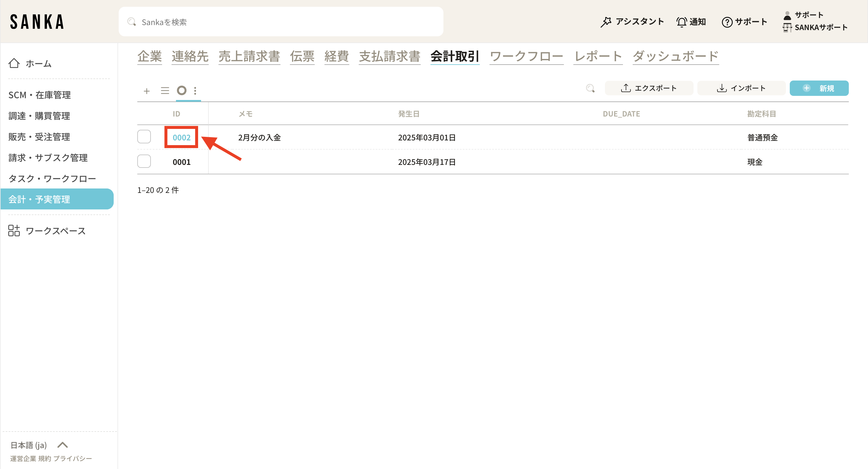This screenshot has height=469, width=868.
Task: Open the three-dot view options menu
Action: tap(195, 91)
